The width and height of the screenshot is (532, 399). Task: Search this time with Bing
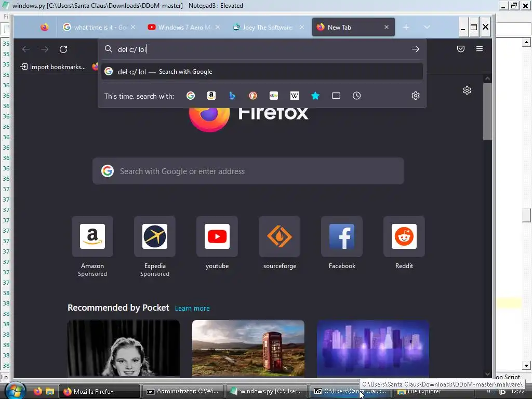pos(232,96)
